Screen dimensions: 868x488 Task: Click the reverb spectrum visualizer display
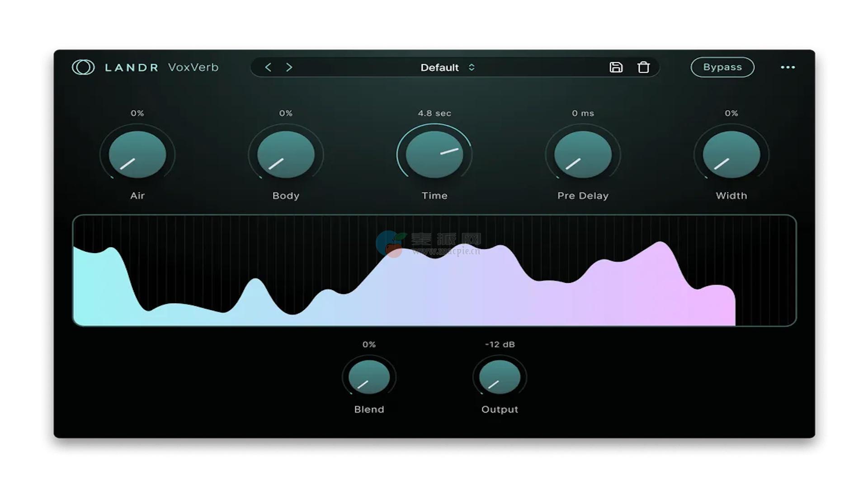pyautogui.click(x=434, y=270)
